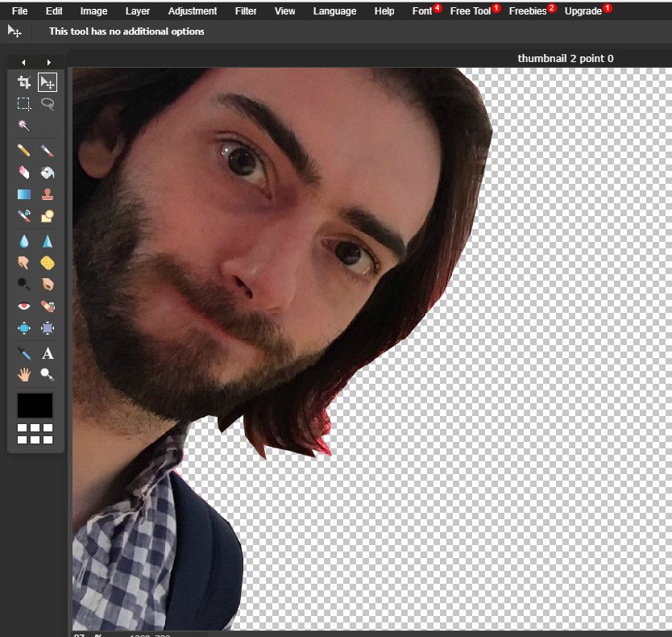Click 'This tool has no additional options' text

(x=127, y=31)
